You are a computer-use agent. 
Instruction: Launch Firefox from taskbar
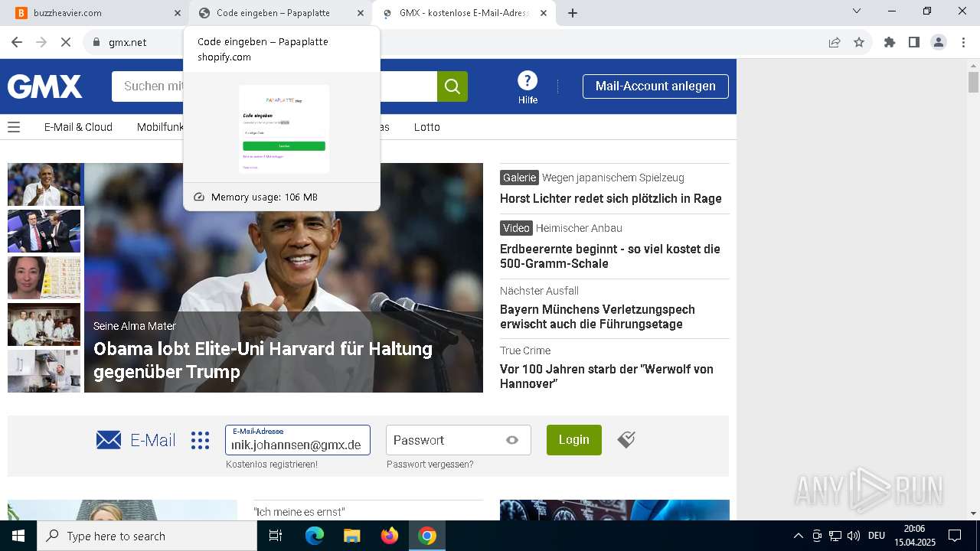pos(390,536)
